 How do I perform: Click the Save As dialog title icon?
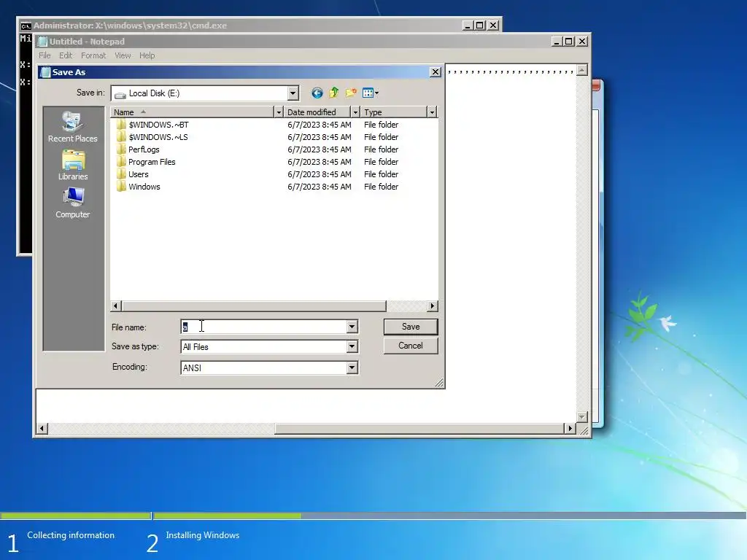pos(46,72)
